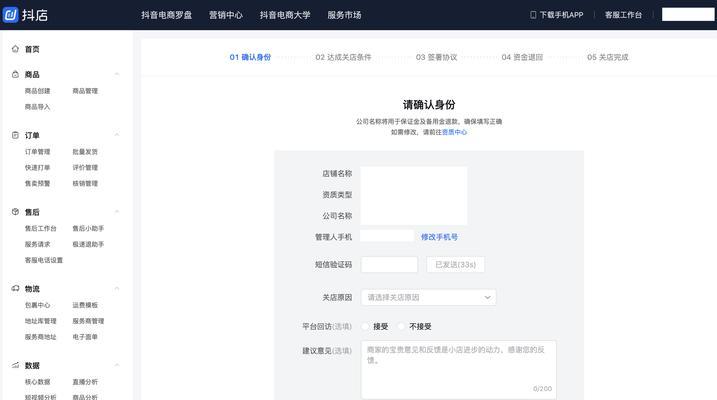Open 抖音电商罗盘 in top navigation
The image size is (717, 400).
pyautogui.click(x=166, y=15)
